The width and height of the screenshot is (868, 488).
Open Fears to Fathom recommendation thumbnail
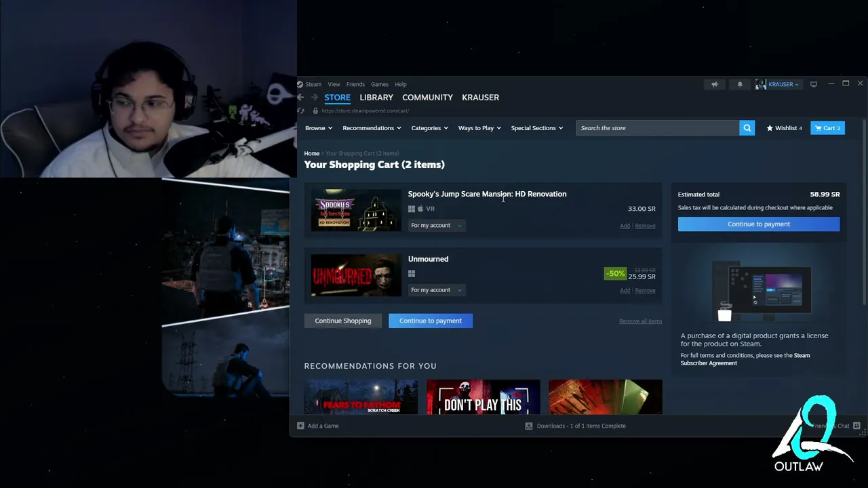point(361,397)
